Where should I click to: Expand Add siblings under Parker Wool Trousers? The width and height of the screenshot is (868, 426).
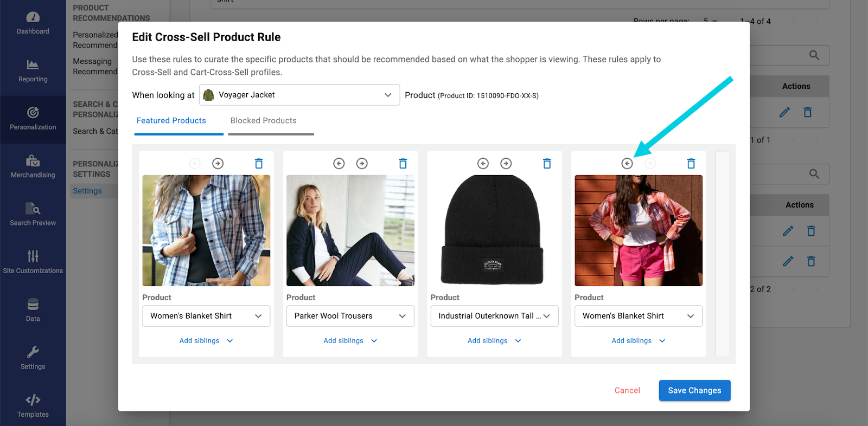pos(350,341)
